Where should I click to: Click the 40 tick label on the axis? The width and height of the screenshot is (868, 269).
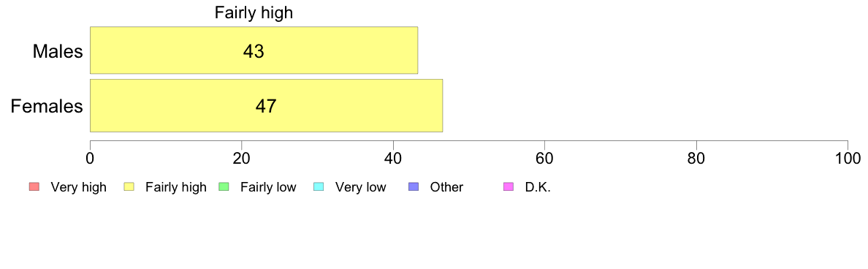tap(393, 158)
